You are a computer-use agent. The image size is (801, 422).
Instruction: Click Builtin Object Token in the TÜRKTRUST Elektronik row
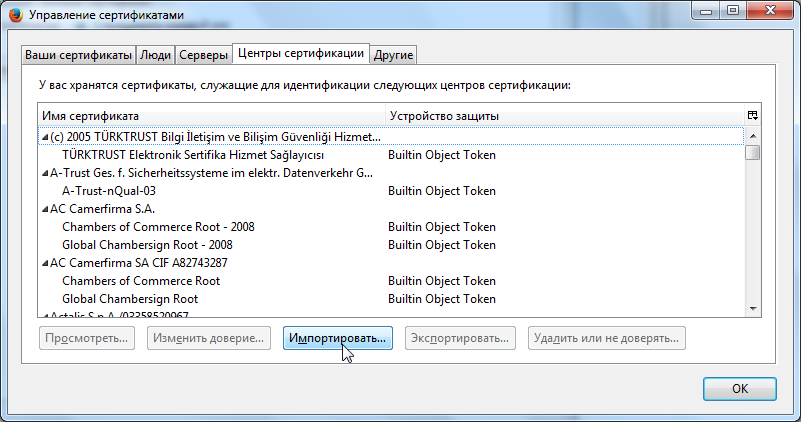click(x=442, y=155)
